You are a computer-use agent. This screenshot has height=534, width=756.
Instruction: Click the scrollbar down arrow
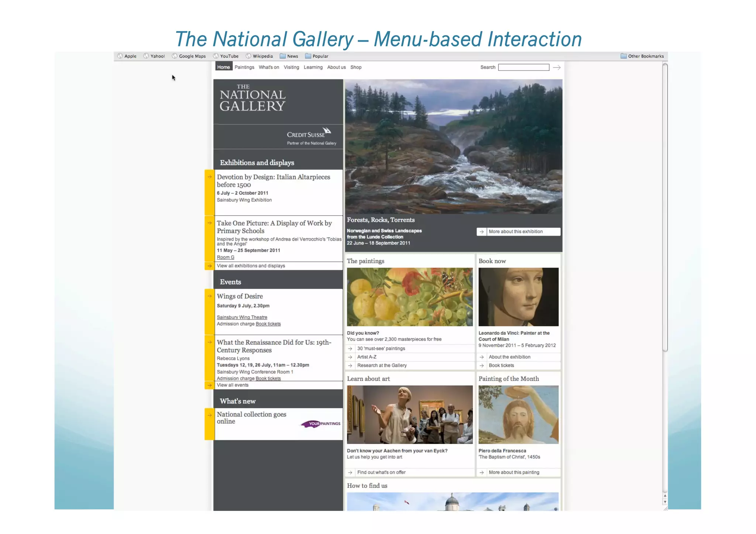[x=665, y=502]
